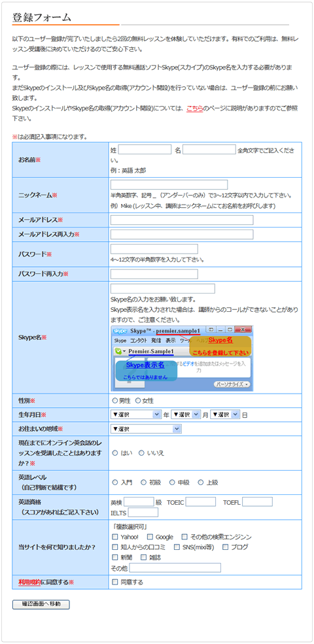Viewport: 314px width, 644px height.
Task: Click the こちら link about Skype installation
Action: (x=194, y=109)
